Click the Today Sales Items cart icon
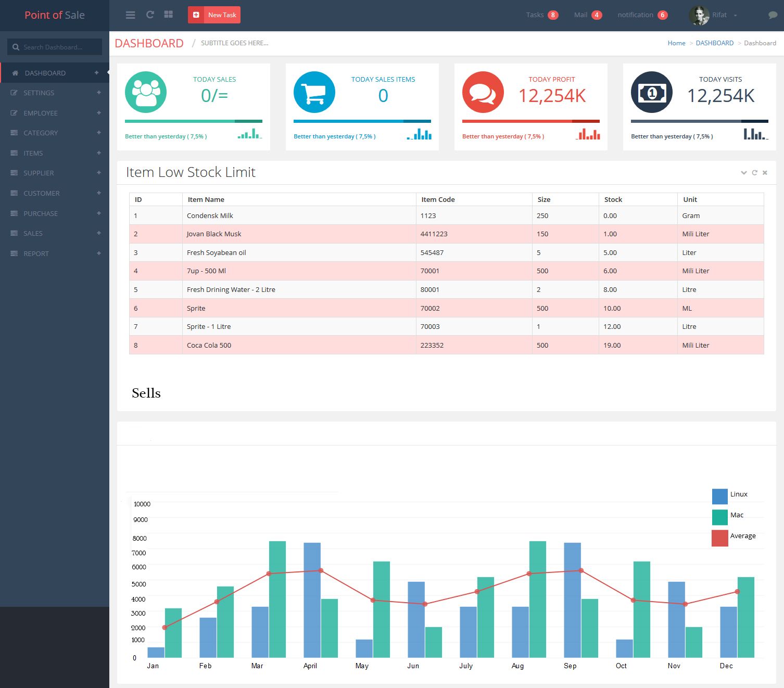The width and height of the screenshot is (784, 688). (314, 92)
